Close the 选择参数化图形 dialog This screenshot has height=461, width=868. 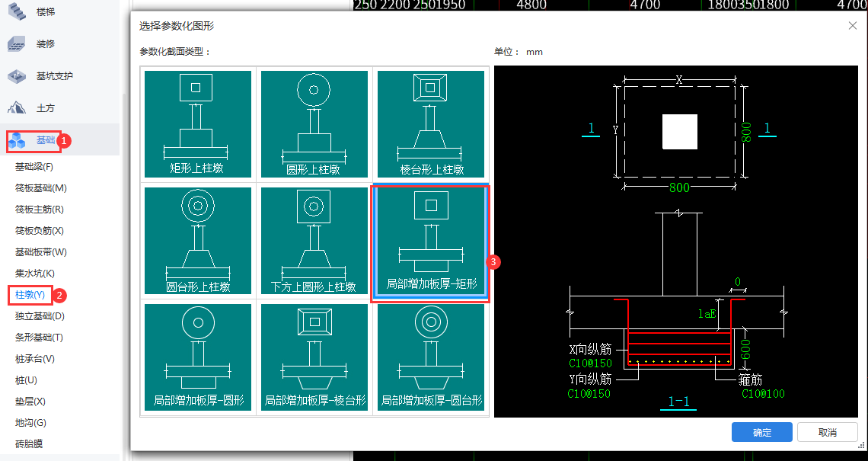pos(853,25)
